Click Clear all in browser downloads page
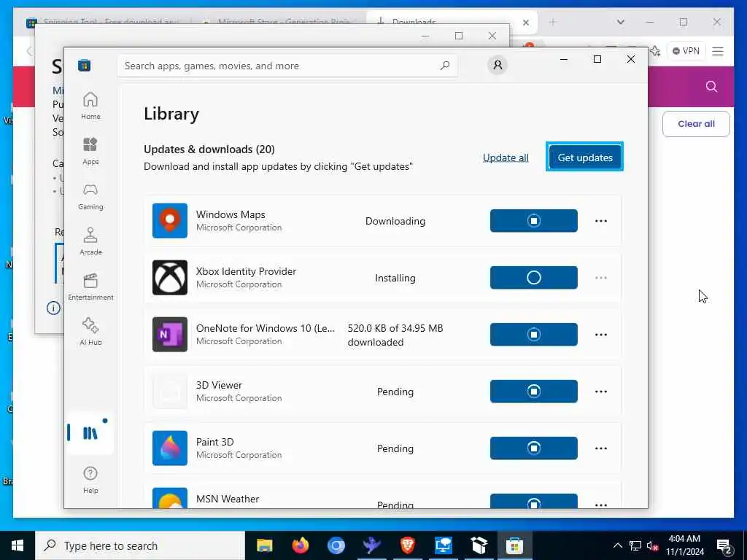The height and width of the screenshot is (560, 747). pyautogui.click(x=696, y=124)
